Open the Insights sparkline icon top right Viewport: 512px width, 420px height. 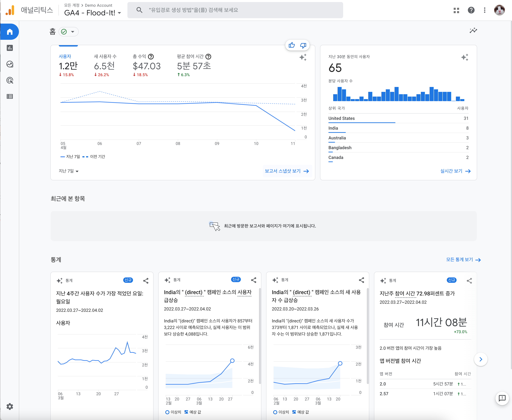tap(473, 31)
